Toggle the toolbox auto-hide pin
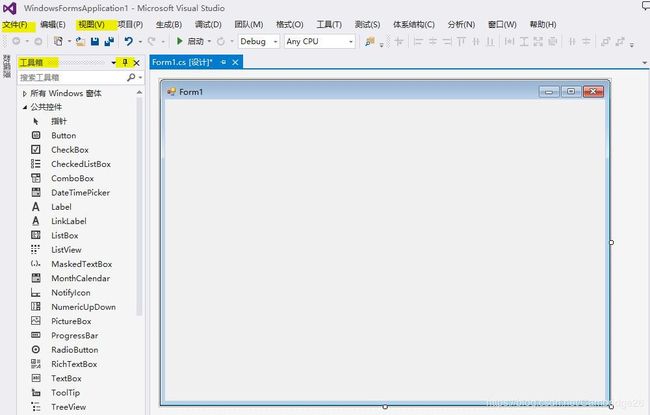The width and height of the screenshot is (650, 415). pos(125,63)
